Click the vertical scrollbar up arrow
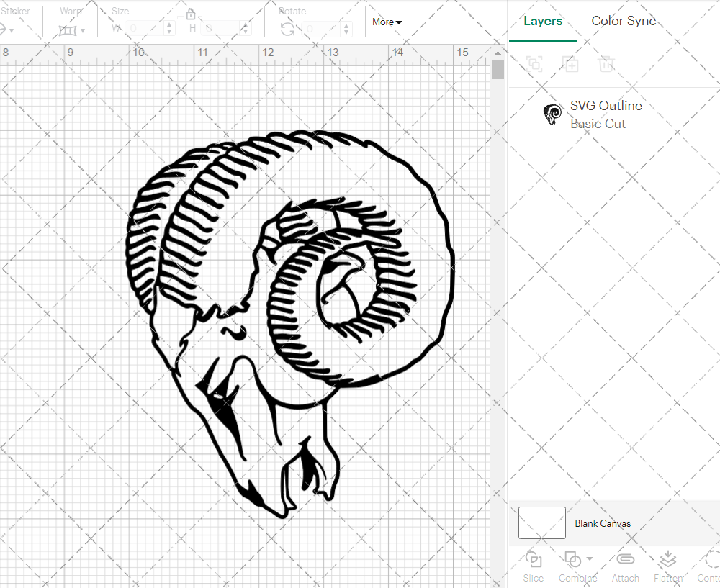This screenshot has height=588, width=720. tap(498, 53)
